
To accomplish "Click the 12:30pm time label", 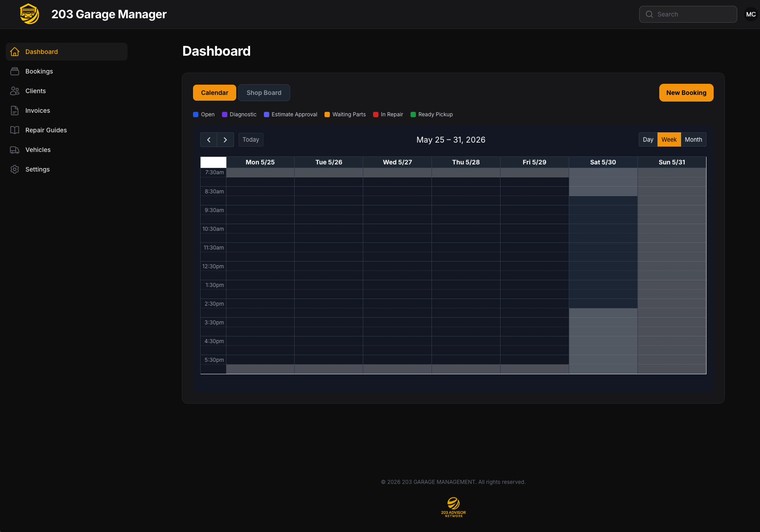I will 213,266.
